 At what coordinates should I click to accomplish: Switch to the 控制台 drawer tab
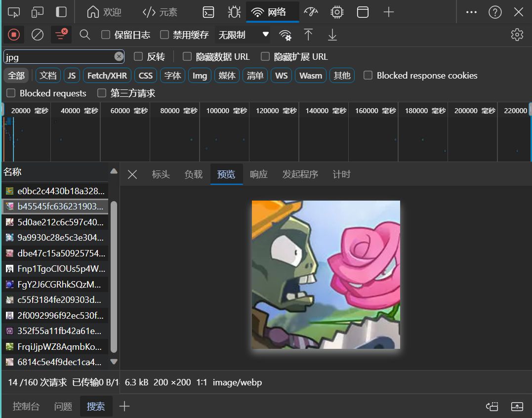pyautogui.click(x=26, y=406)
